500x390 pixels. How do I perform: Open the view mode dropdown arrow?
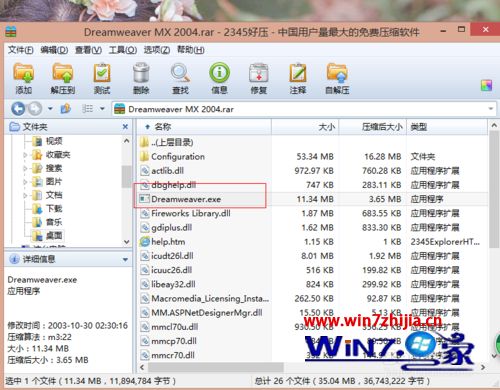click(102, 109)
